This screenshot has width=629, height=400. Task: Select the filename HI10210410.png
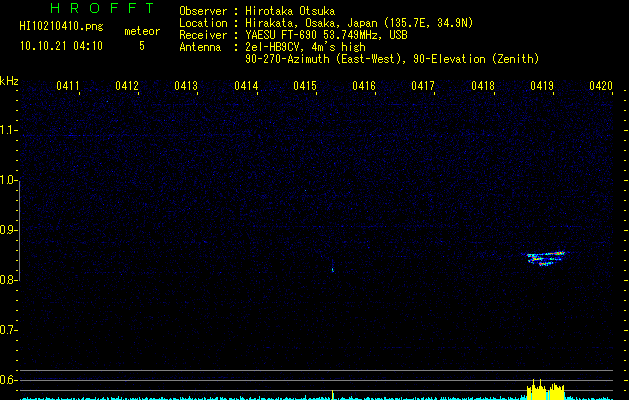[x=61, y=27]
